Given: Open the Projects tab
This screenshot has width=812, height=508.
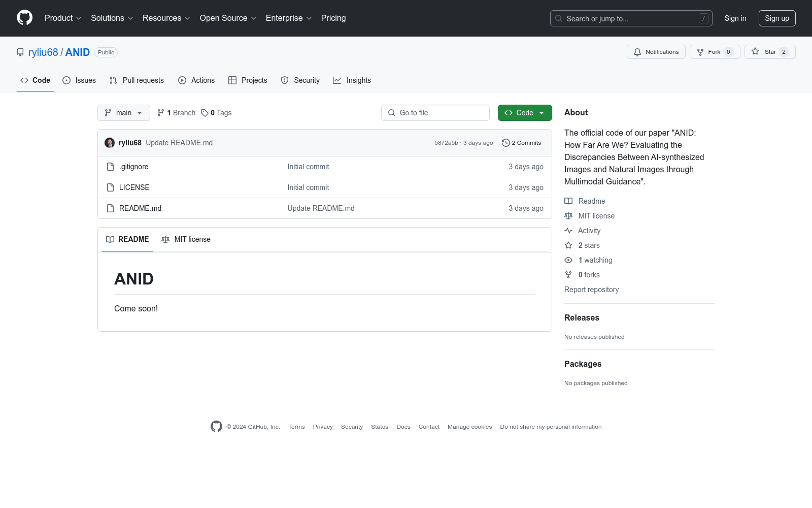Looking at the screenshot, I should click(248, 80).
